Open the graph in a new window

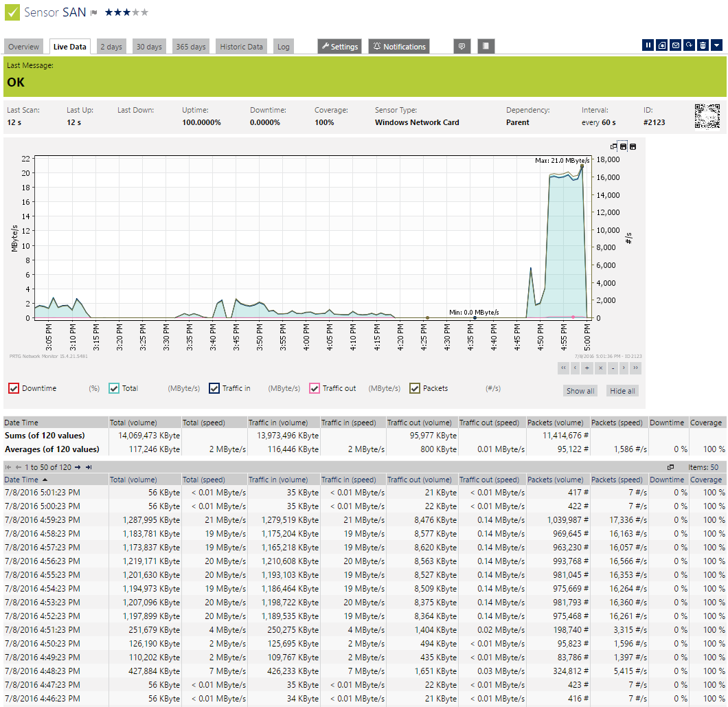point(613,146)
